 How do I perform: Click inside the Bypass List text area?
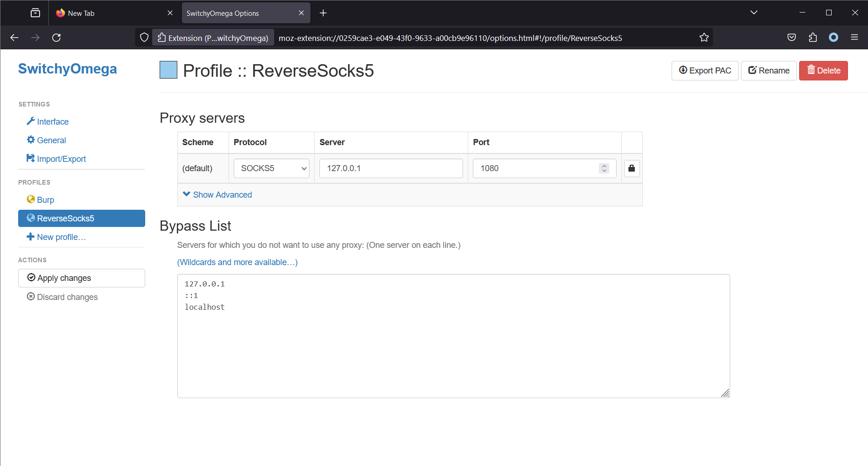[x=454, y=336]
